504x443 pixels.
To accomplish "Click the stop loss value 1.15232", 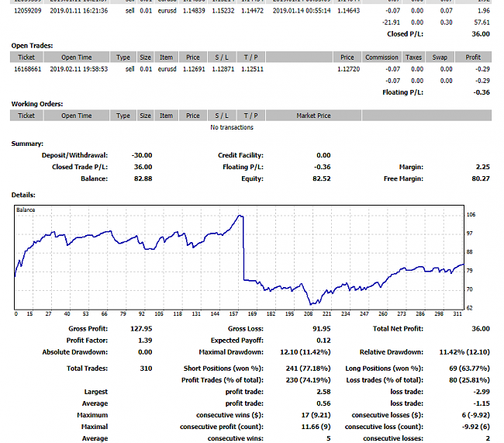I will point(223,11).
